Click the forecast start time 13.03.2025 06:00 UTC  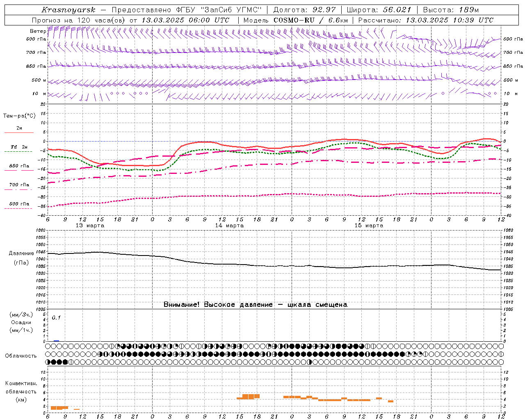point(185,20)
